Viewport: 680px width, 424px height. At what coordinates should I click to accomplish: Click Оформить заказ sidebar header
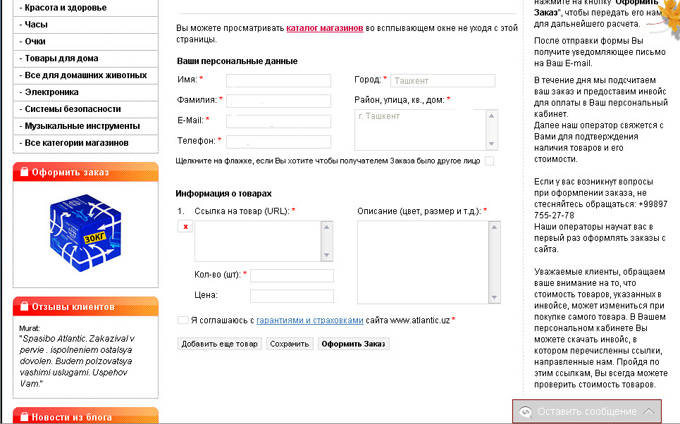click(x=85, y=172)
